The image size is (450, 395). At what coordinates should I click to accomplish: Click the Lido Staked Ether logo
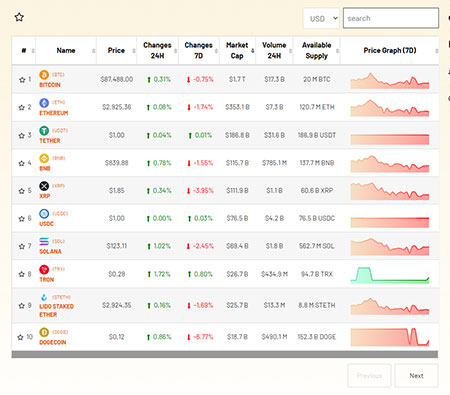tap(44, 297)
